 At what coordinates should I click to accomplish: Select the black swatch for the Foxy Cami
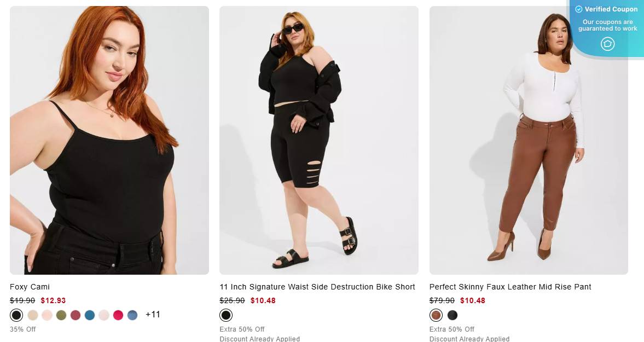coord(16,315)
